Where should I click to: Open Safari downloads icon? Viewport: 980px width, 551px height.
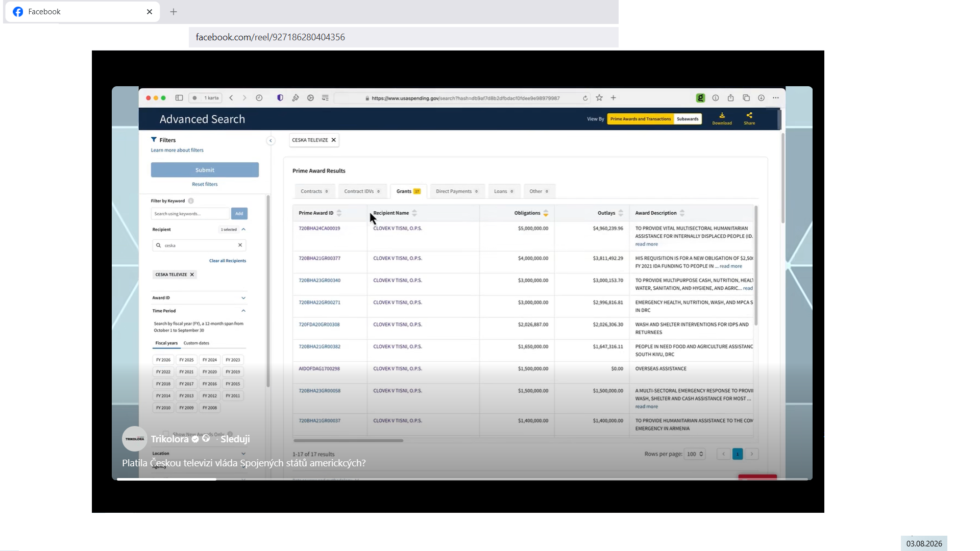761,98
